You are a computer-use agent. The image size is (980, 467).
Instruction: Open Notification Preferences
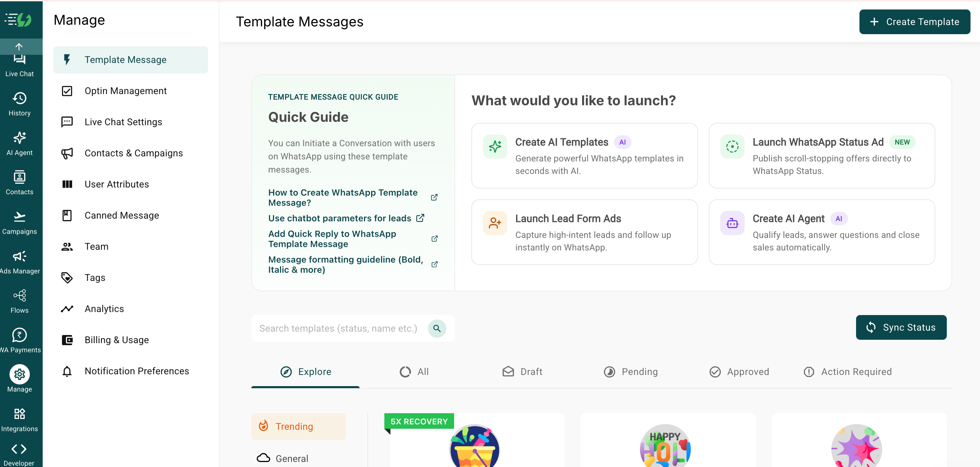click(x=130, y=371)
